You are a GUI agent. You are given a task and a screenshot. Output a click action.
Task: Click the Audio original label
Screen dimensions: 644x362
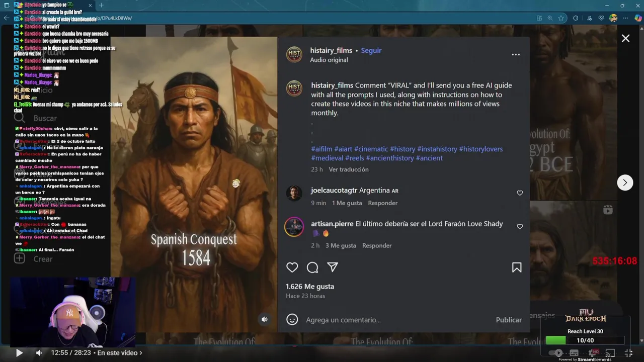click(329, 60)
